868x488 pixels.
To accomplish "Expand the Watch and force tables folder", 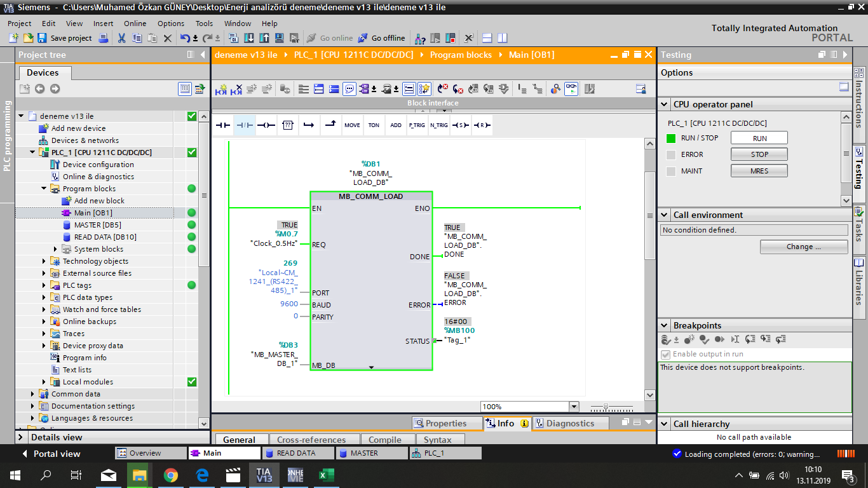I will click(44, 309).
